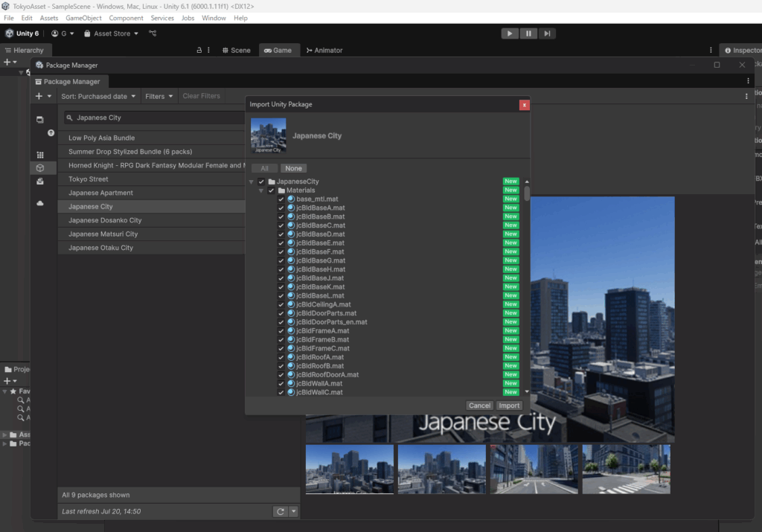Viewport: 762px width, 532px height.
Task: Click the import list scroll down arrow
Action: (527, 391)
